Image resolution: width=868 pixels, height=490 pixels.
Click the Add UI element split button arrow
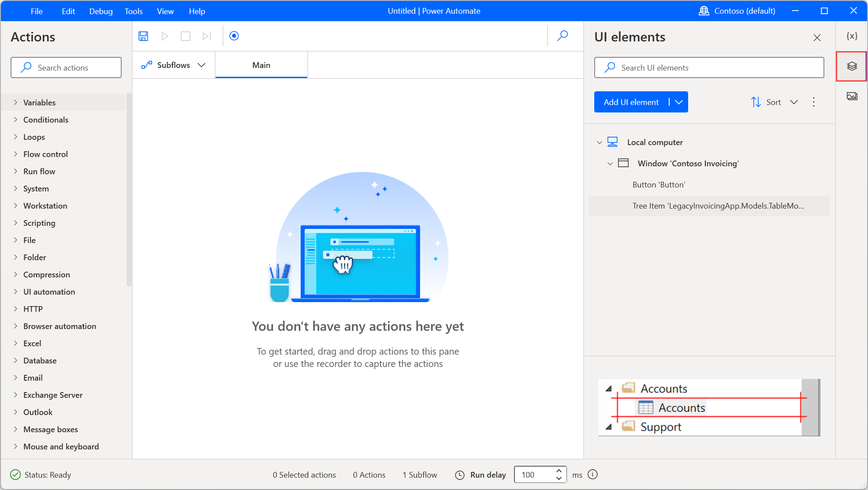(x=678, y=102)
